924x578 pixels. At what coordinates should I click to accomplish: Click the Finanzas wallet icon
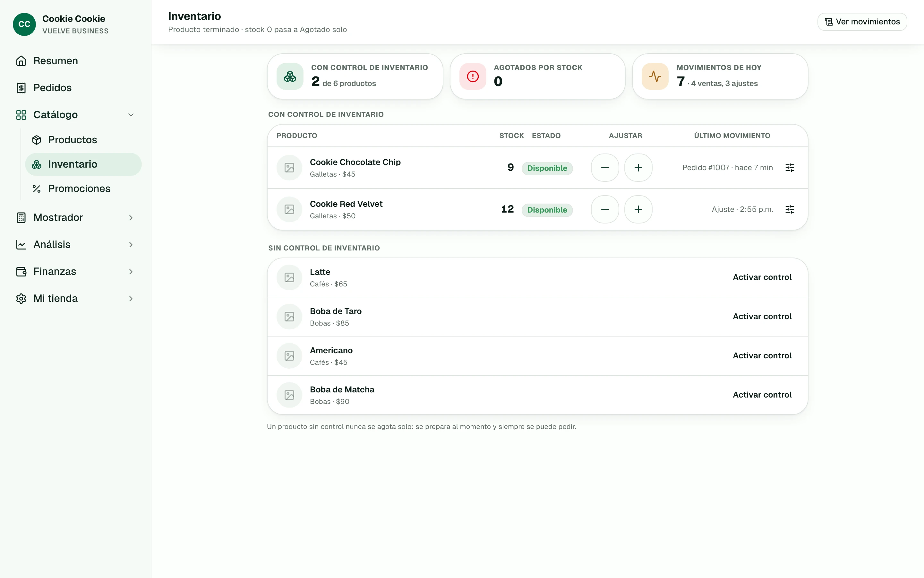pos(21,271)
